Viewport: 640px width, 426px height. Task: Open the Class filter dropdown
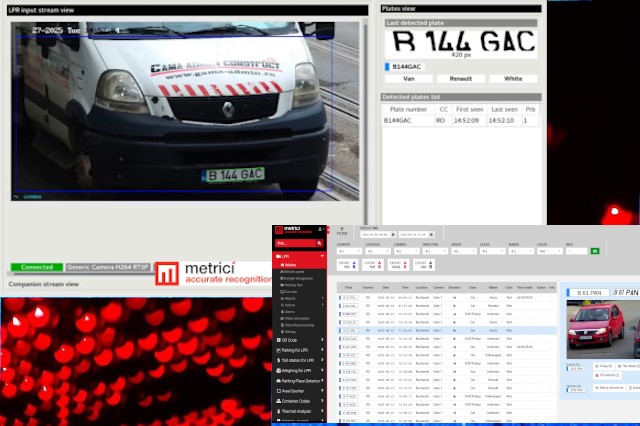tap(492, 251)
